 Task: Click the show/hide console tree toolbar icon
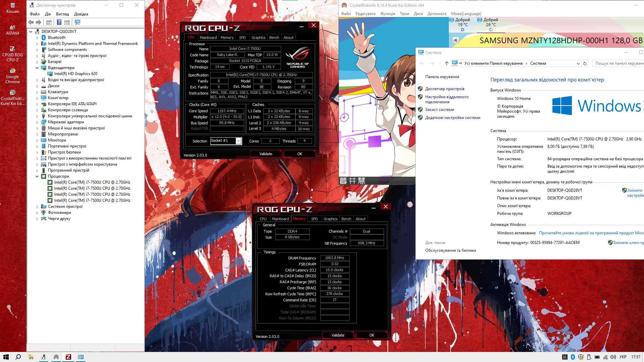[x=49, y=22]
